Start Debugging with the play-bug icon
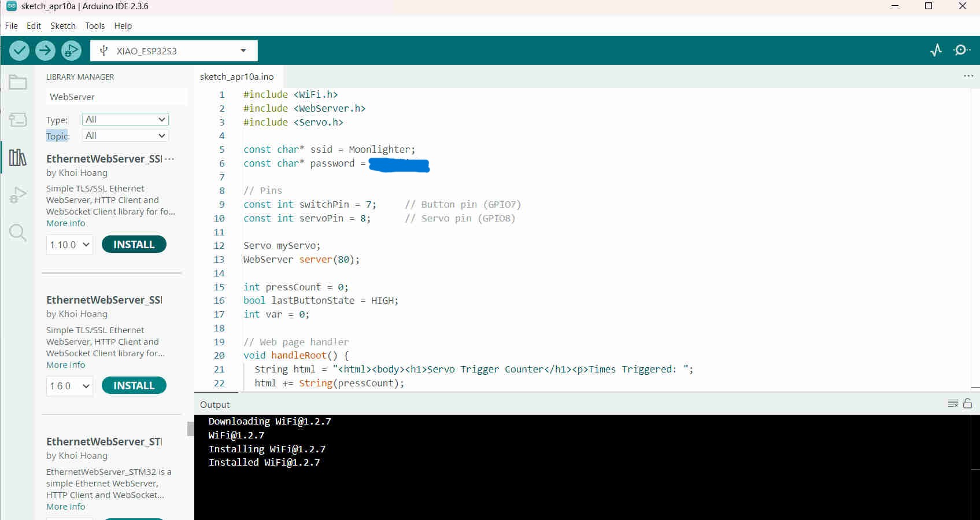980x520 pixels. pos(71,51)
